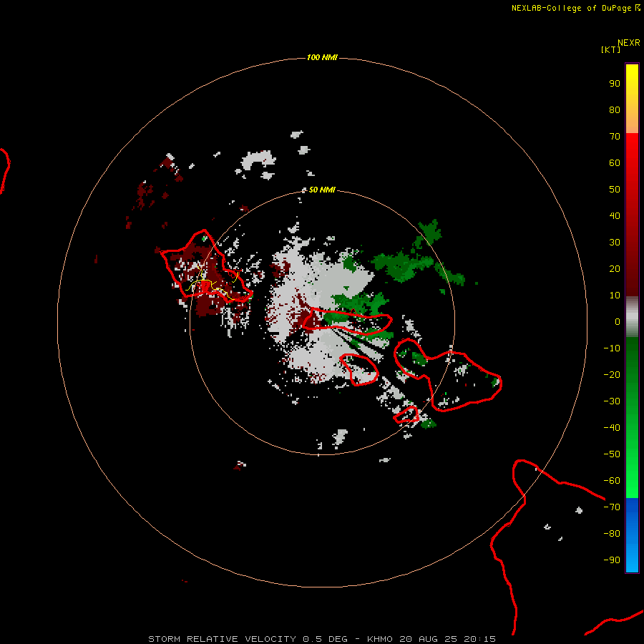The width and height of the screenshot is (644, 644).
Task: Click the 90 value on velocity scale
Action: tap(615, 84)
